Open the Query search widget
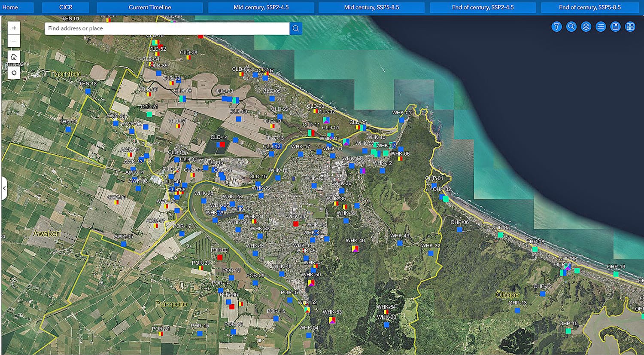This screenshot has width=644, height=355. point(571,27)
